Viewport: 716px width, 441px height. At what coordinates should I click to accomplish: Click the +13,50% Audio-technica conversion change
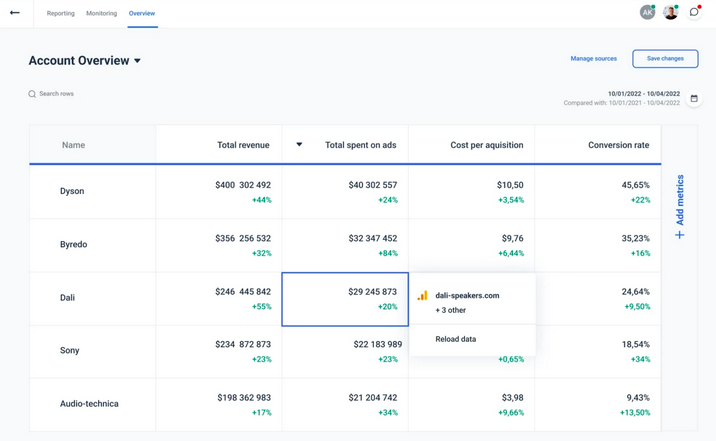635,413
